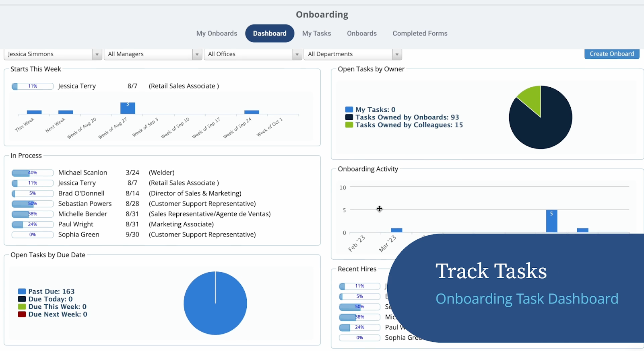This screenshot has width=644, height=351.
Task: Click the 11% progress bar in Starts This Week
Action: (33, 86)
